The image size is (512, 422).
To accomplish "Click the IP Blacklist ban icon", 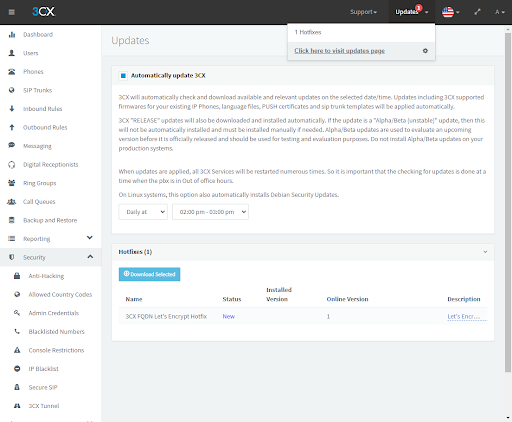I will point(17,369).
